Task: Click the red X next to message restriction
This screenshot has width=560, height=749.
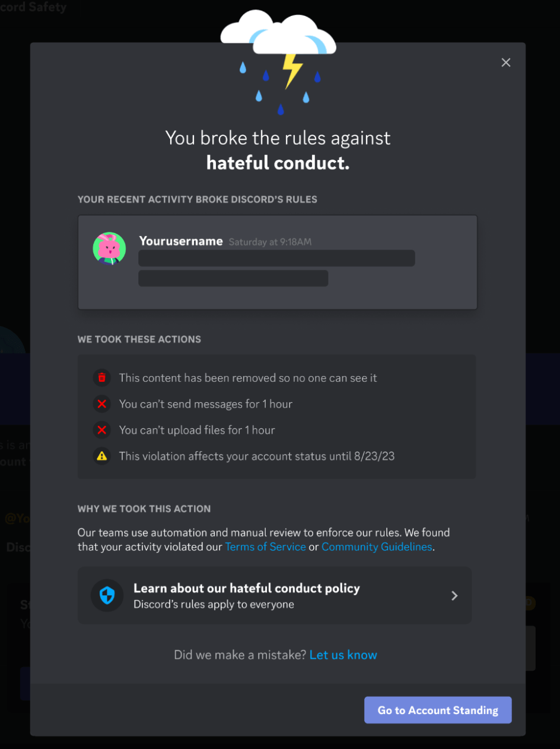Action: click(101, 404)
